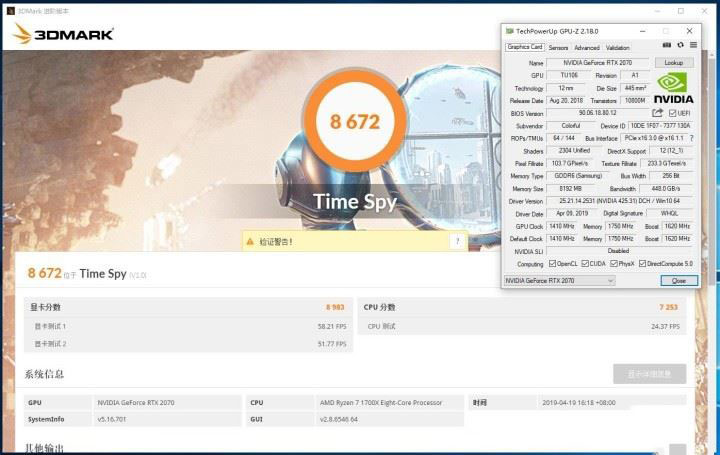Click the Time Spy title on banner
Viewport: 720px width, 455px height.
pos(354,202)
